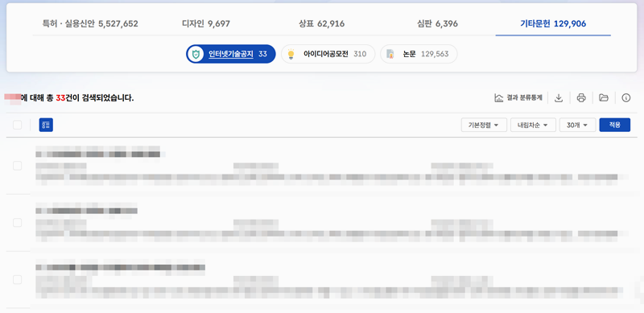The height and width of the screenshot is (313, 644).
Task: Switch to the 상표 62,916 tab
Action: pyautogui.click(x=321, y=24)
